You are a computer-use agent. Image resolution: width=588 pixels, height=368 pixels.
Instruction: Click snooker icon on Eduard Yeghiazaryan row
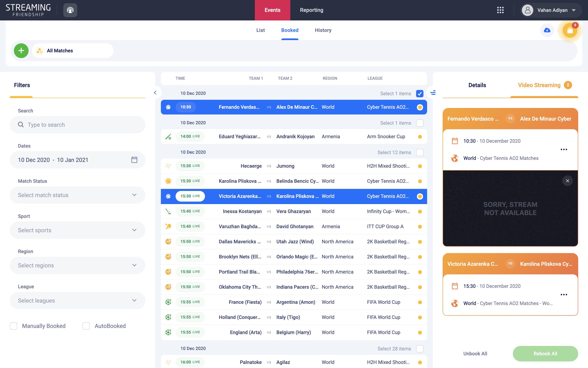pos(168,137)
